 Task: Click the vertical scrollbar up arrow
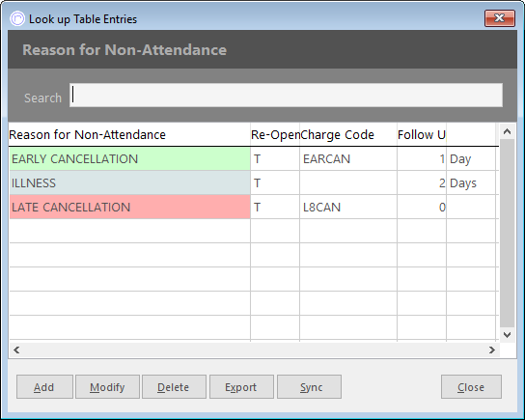pyautogui.click(x=507, y=131)
